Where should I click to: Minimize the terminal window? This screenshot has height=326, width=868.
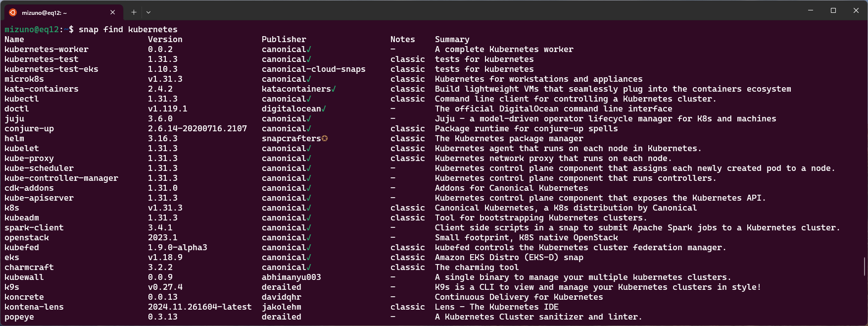pyautogui.click(x=811, y=10)
